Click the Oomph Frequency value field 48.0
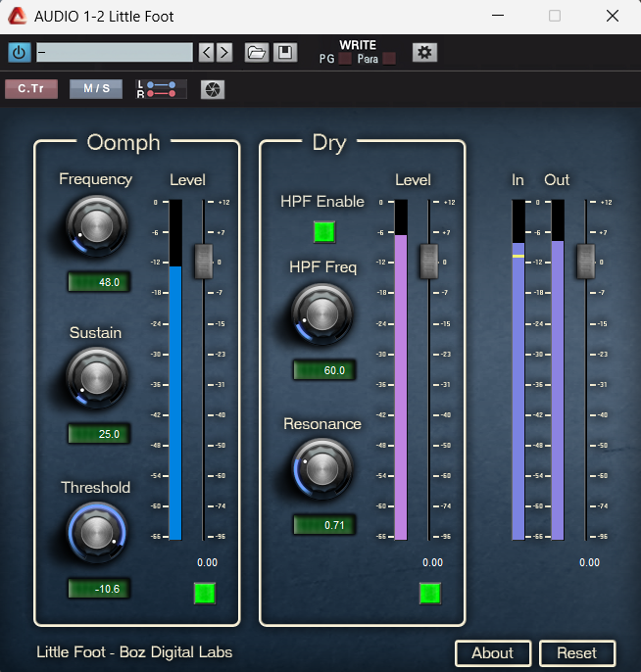Screen dimensions: 641x672 click(x=99, y=282)
